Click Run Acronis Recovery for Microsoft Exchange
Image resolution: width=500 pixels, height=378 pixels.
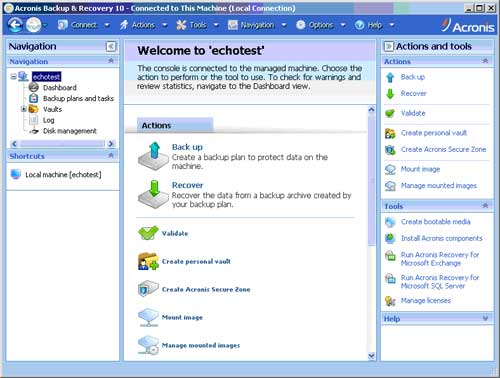440,259
